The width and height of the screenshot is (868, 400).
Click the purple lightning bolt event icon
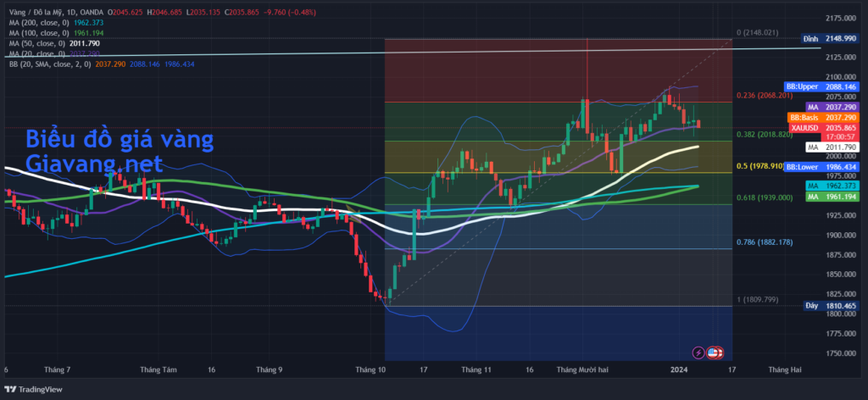(698, 352)
